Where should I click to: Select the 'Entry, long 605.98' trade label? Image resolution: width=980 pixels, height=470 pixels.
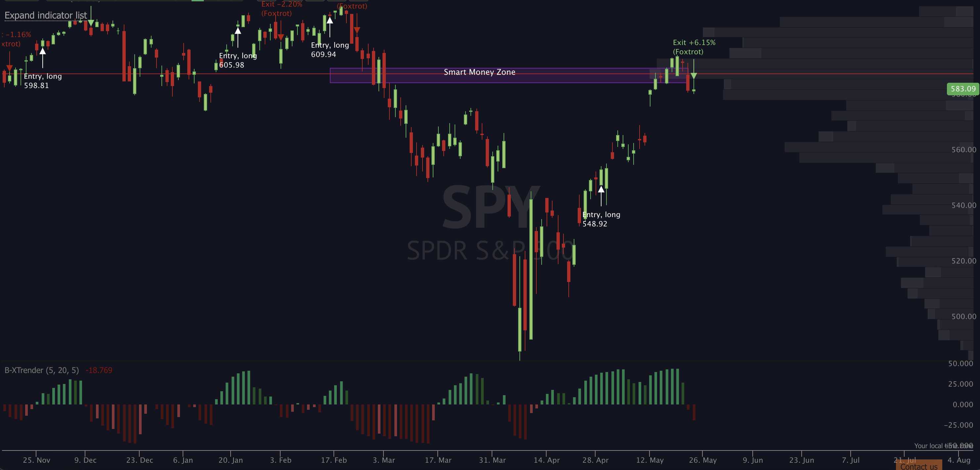pyautogui.click(x=238, y=60)
